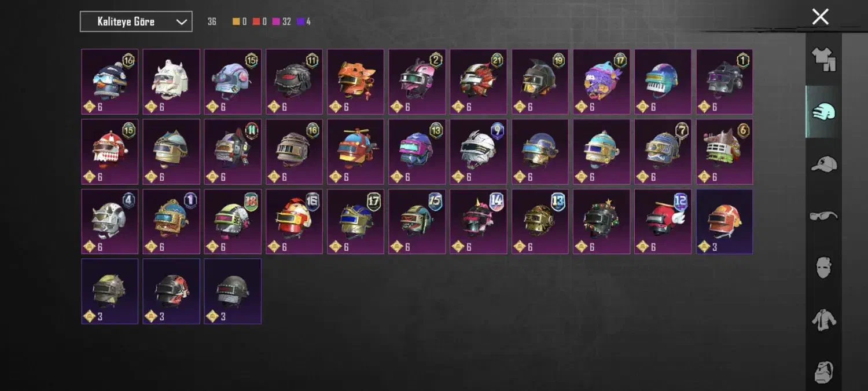Open the face mask category
The height and width of the screenshot is (391, 868).
pos(824,267)
